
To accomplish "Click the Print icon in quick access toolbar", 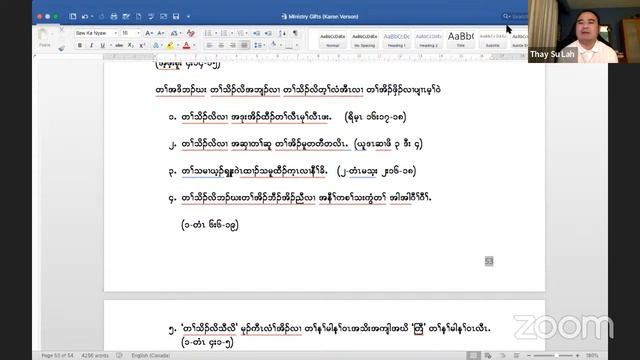I will [114, 16].
